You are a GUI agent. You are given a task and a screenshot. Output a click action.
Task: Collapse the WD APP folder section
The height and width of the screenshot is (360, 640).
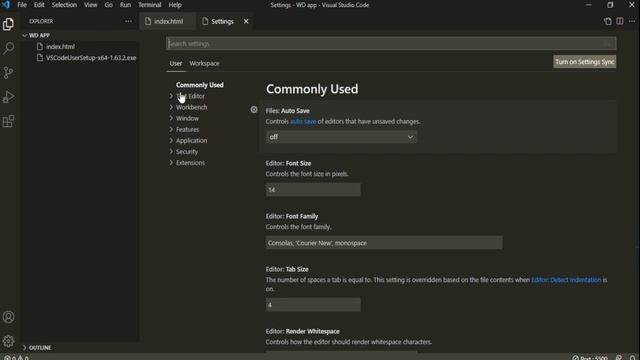(x=39, y=36)
